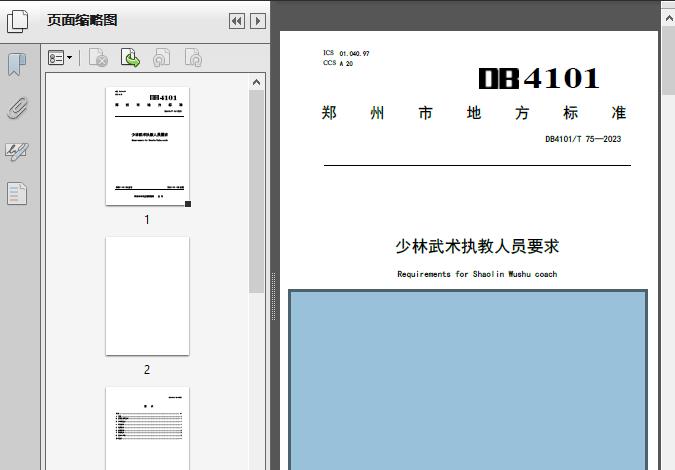This screenshot has height=470, width=675.
Task: Open the Attachments paperclip panel
Action: (17, 108)
